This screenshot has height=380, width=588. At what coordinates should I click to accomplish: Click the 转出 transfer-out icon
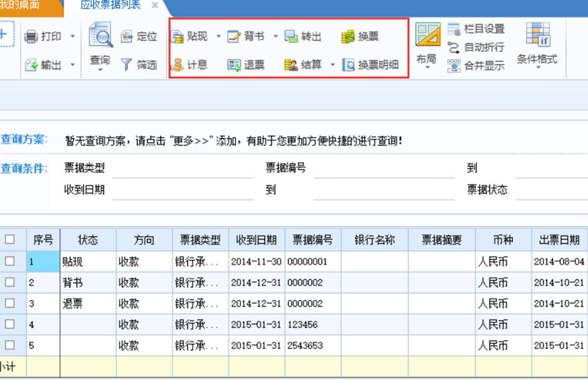(291, 36)
